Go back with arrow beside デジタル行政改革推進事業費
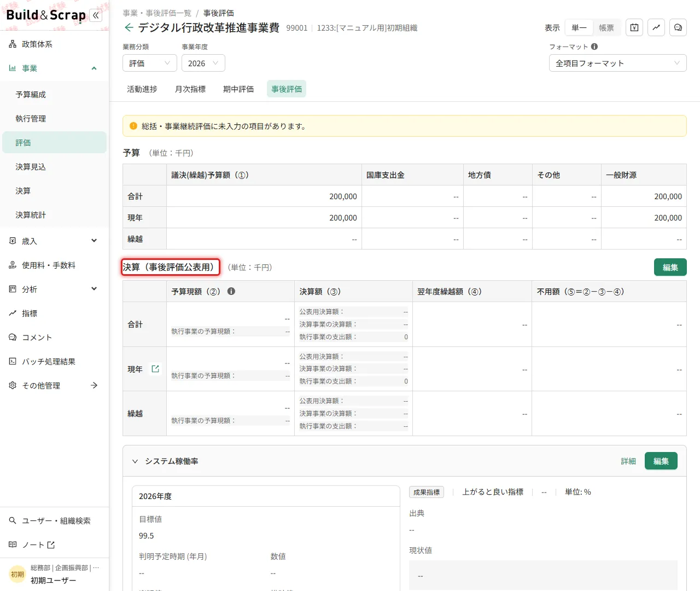The width and height of the screenshot is (700, 591). point(129,27)
